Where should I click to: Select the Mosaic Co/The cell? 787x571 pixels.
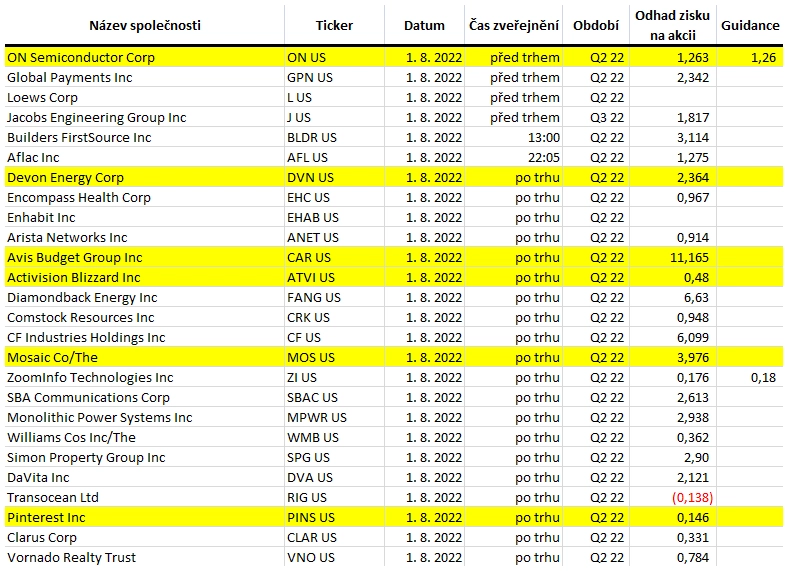(145, 357)
